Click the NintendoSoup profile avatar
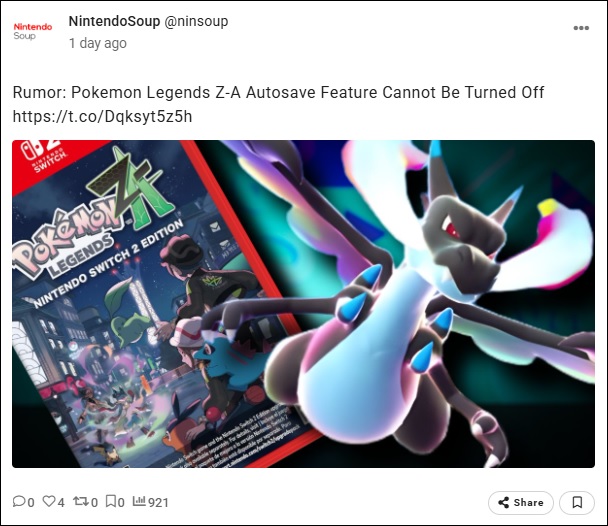Image resolution: width=608 pixels, height=526 pixels. point(33,31)
